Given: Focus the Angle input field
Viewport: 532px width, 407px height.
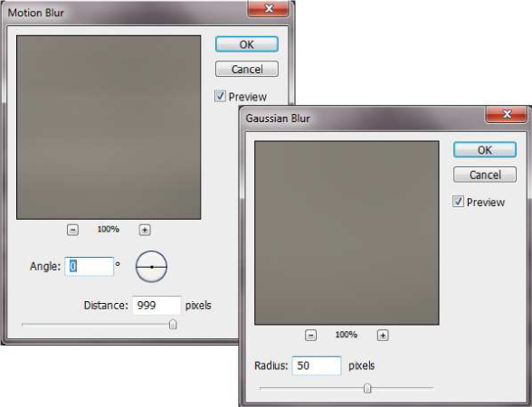Looking at the screenshot, I should click(x=89, y=266).
